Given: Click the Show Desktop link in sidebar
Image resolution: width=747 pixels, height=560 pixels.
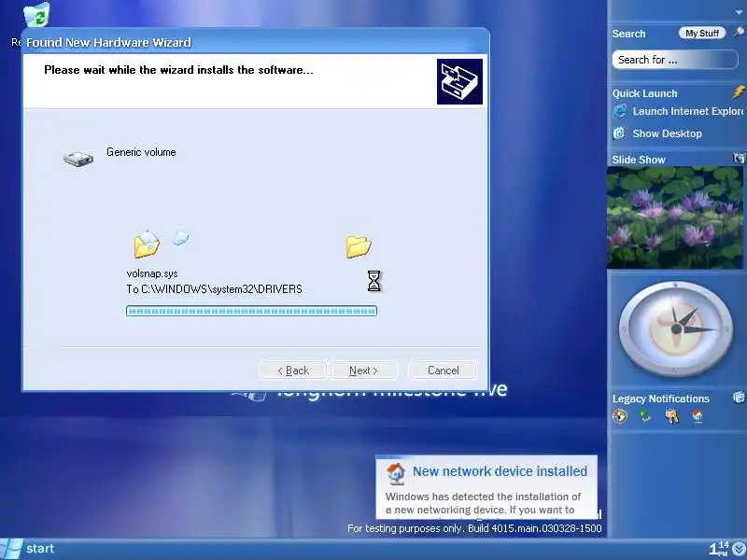Looking at the screenshot, I should 667,133.
